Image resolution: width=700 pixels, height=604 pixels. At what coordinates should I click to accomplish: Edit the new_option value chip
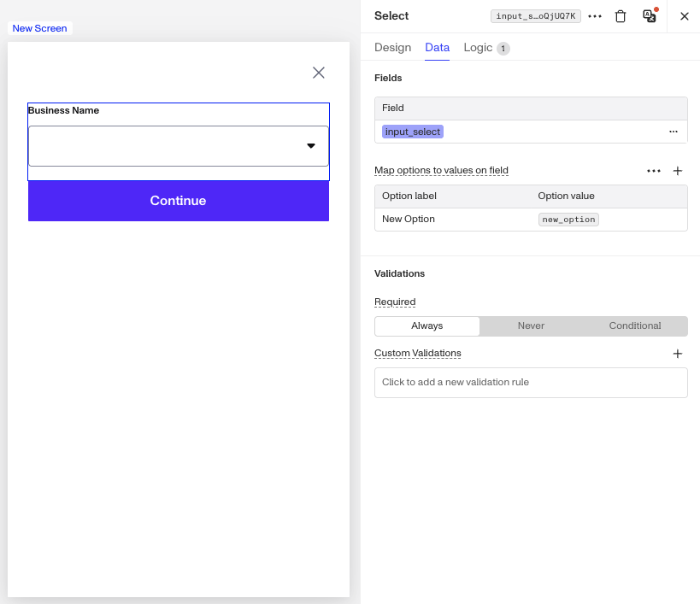coord(568,220)
